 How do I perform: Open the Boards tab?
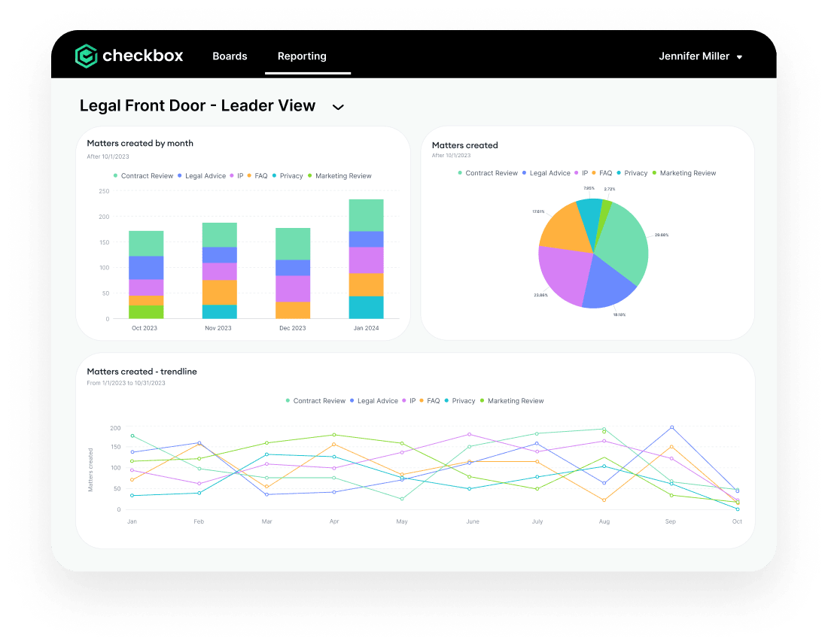point(230,56)
